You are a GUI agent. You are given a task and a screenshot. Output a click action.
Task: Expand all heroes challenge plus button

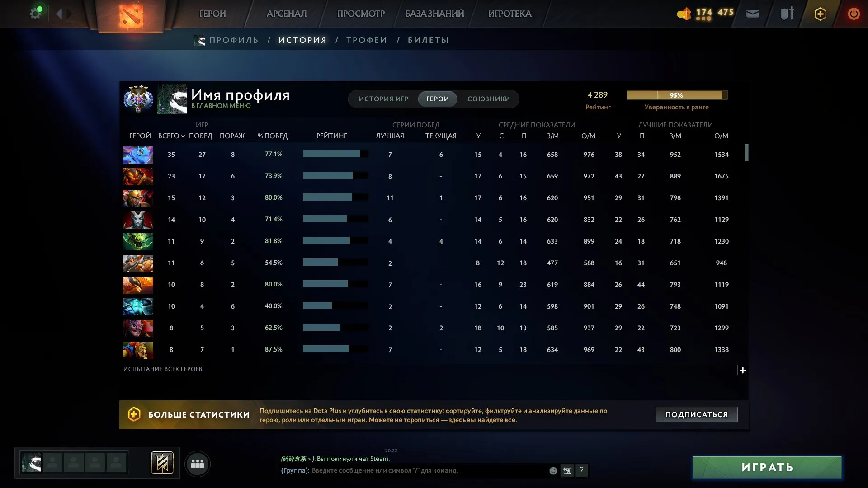tap(742, 370)
